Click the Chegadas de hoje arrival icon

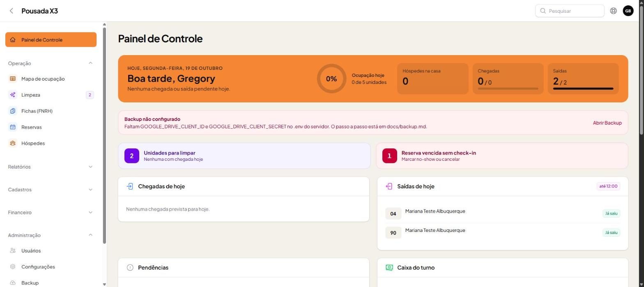[130, 186]
